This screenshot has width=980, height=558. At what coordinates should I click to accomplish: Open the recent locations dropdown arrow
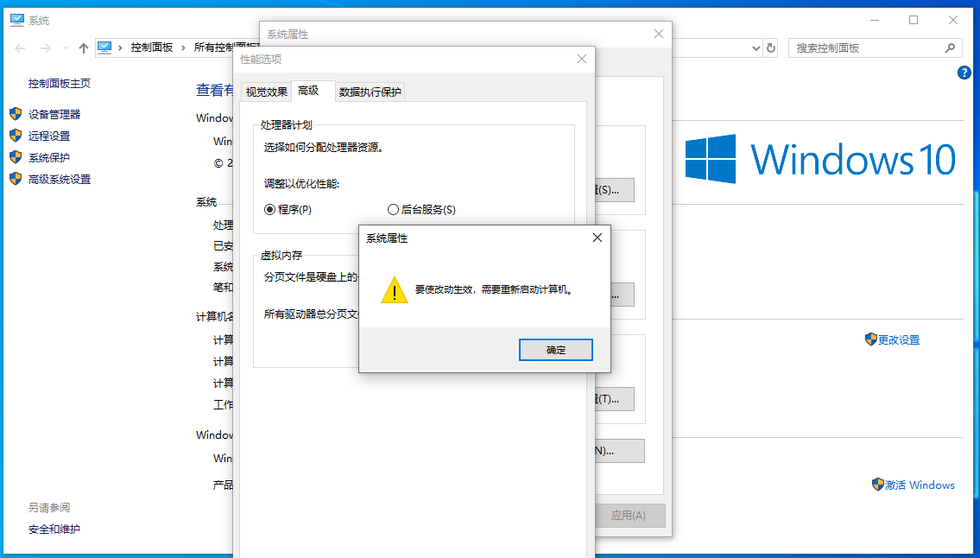point(66,48)
